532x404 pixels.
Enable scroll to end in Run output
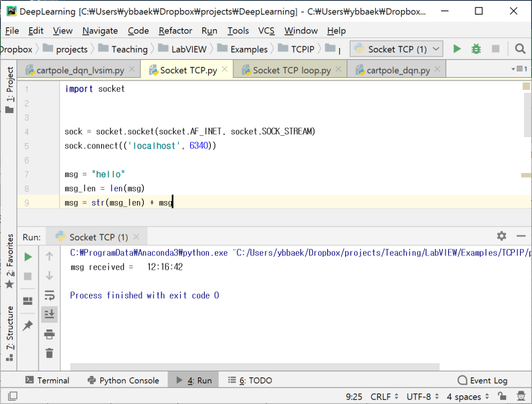coord(49,314)
